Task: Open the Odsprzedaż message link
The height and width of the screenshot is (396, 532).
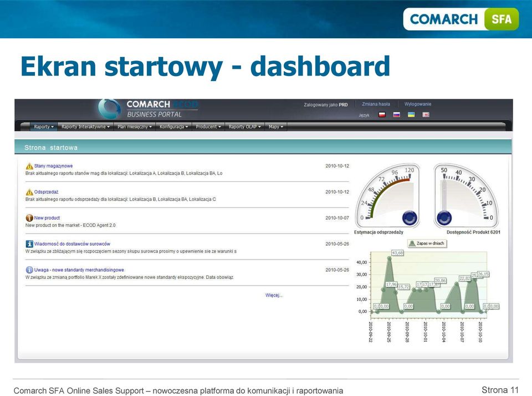Action: 46,192
